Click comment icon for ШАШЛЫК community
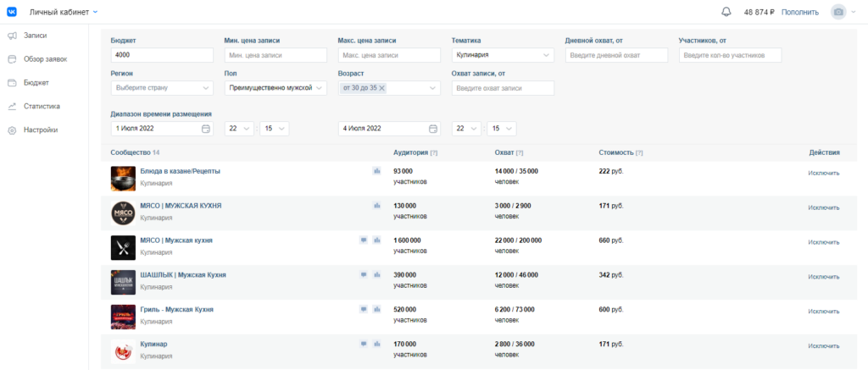This screenshot has height=370, width=868. [364, 274]
